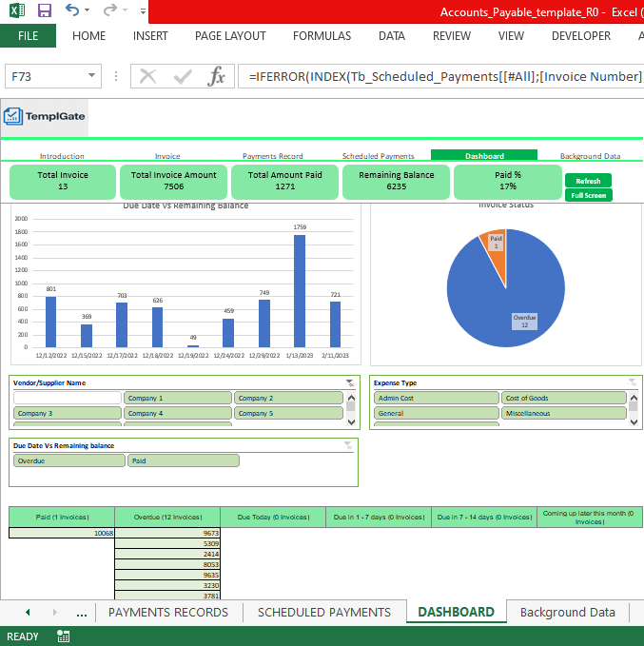Save the workbook with the floppy icon
644x646 pixels.
(45, 10)
